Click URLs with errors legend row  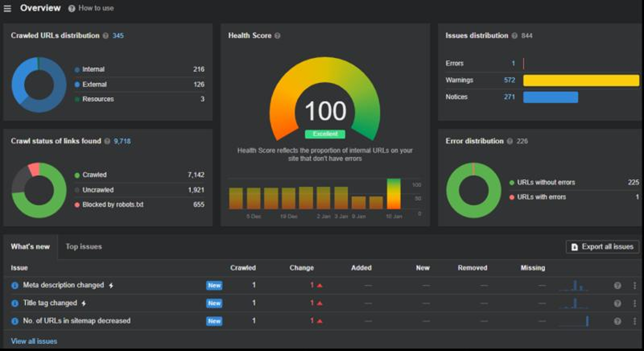[574, 197]
